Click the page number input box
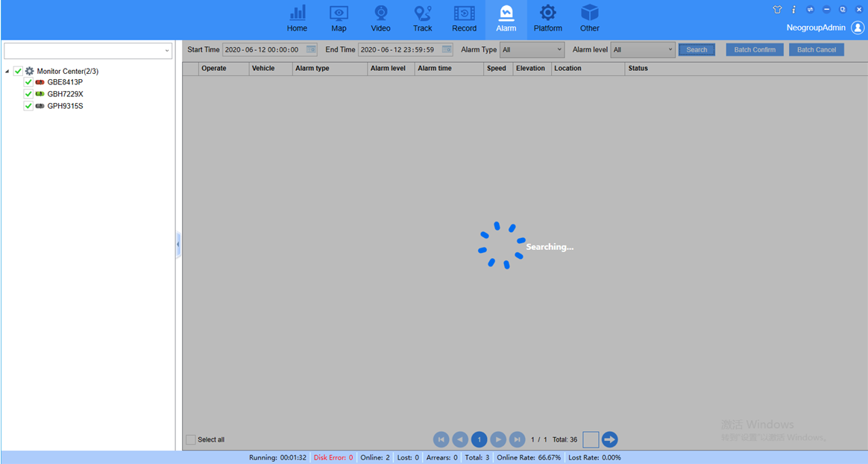Image resolution: width=868 pixels, height=464 pixels. coord(591,439)
